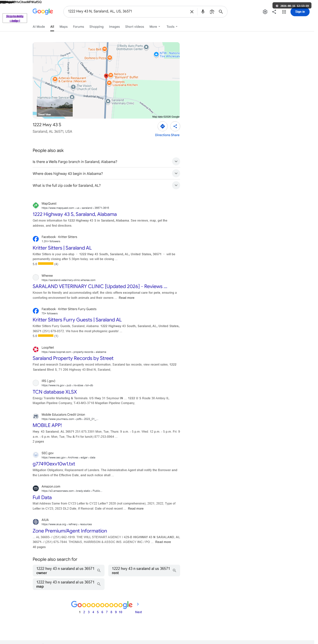318x644 pixels.
Task: Click Read more on Full Data result
Action: [136, 508]
